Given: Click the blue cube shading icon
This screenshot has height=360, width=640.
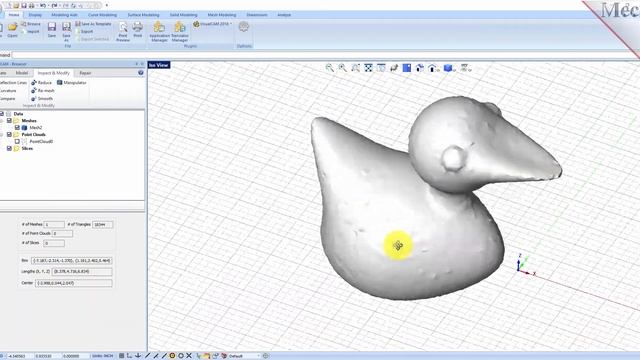Looking at the screenshot, I should (x=448, y=68).
